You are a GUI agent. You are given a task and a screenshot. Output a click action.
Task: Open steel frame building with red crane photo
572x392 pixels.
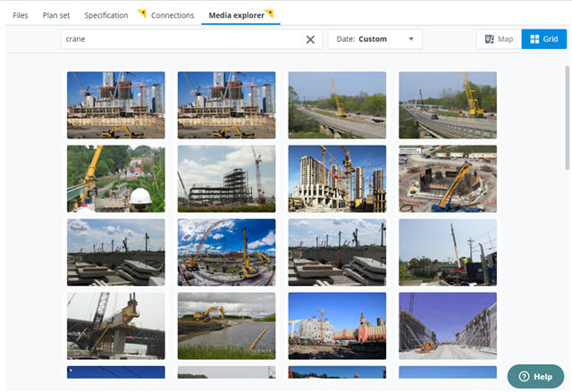pyautogui.click(x=226, y=179)
